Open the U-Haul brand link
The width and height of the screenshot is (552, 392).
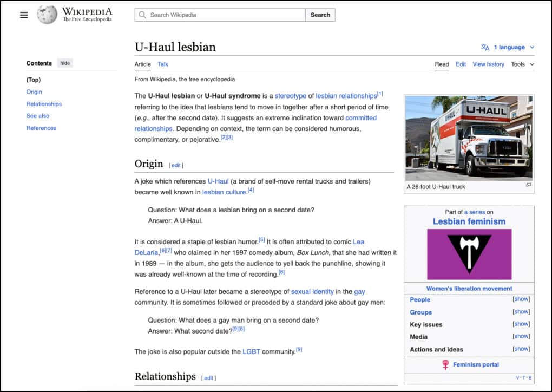pyautogui.click(x=218, y=181)
